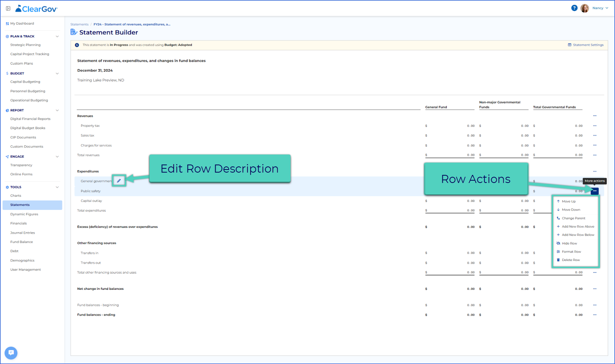615x364 pixels.
Task: Click the Statements breadcrumb link
Action: pyautogui.click(x=79, y=24)
